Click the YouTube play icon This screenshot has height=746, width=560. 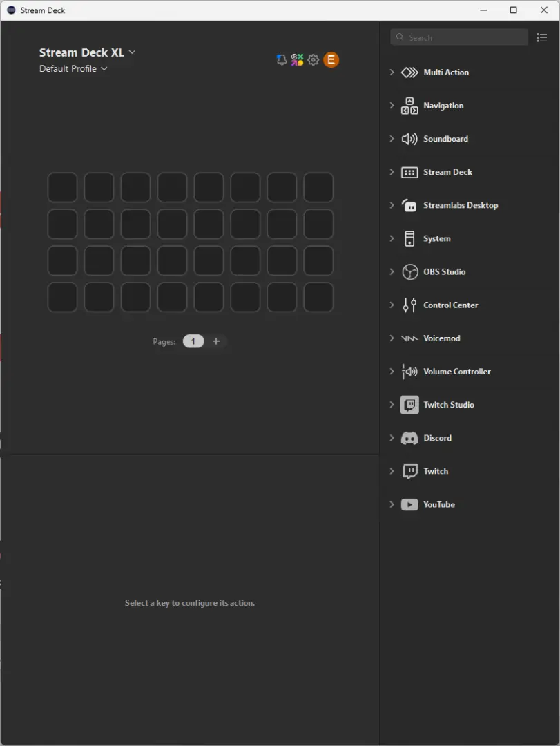pos(409,505)
